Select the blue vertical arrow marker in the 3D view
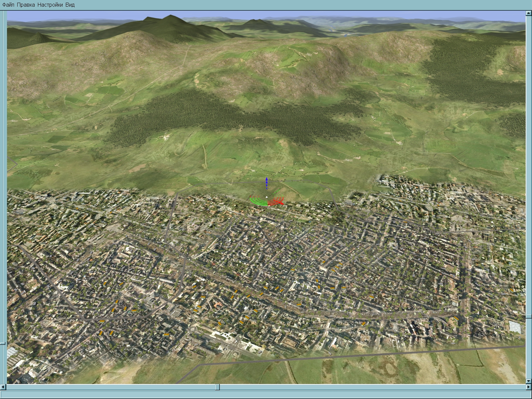The width and height of the screenshot is (532, 399). tap(266, 183)
